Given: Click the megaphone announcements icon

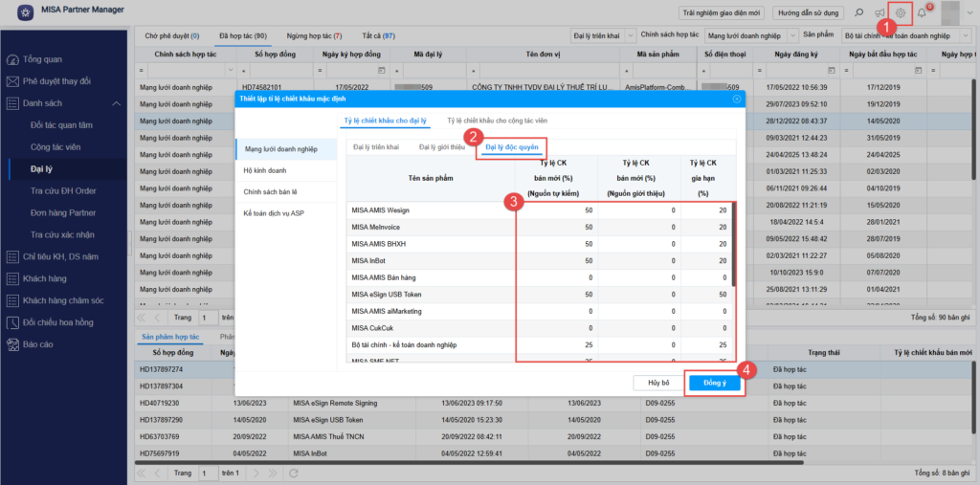Looking at the screenshot, I should pos(880,13).
